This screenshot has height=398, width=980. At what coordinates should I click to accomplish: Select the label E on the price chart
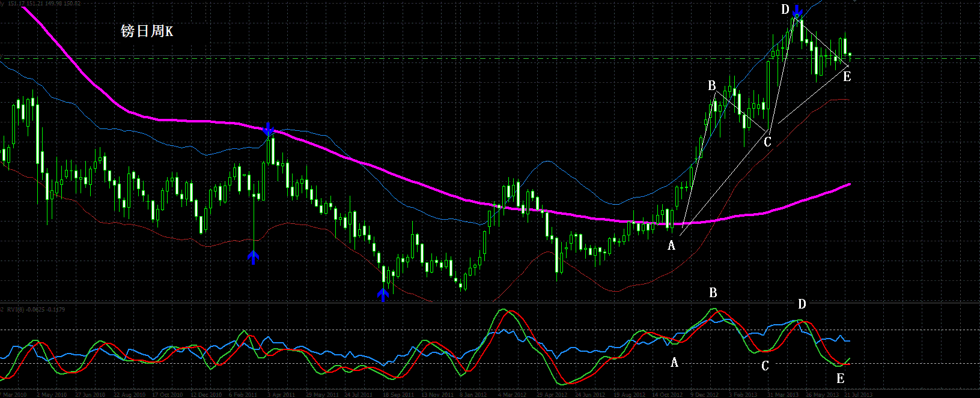(x=847, y=76)
